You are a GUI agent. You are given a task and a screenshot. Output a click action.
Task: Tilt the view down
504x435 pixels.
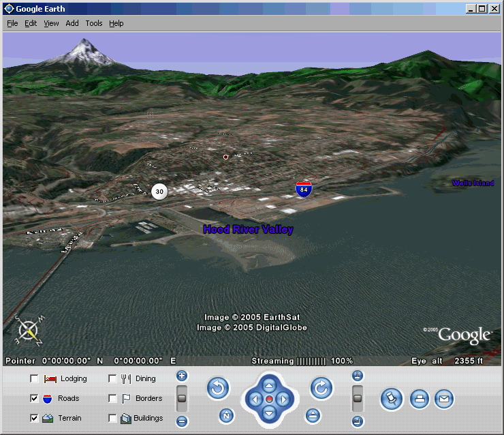(358, 421)
